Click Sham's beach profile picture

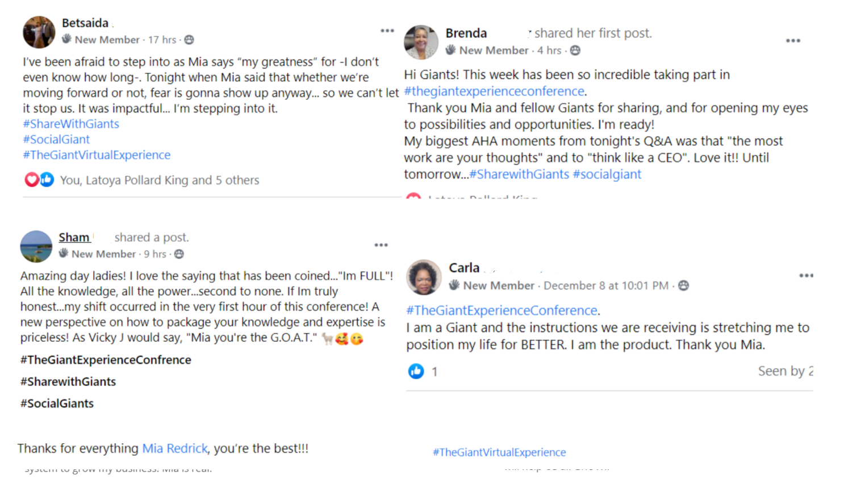36,246
